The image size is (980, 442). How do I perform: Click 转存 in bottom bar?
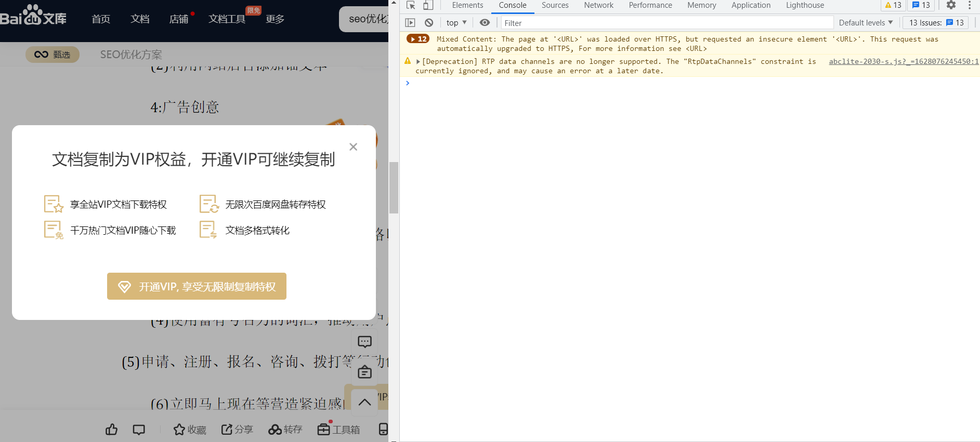point(285,430)
